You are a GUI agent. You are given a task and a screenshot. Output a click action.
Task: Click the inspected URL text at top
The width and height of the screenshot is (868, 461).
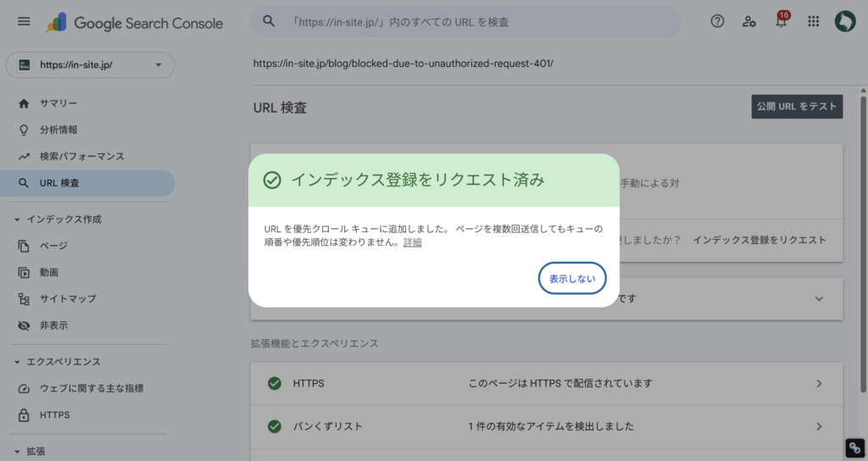pos(403,64)
